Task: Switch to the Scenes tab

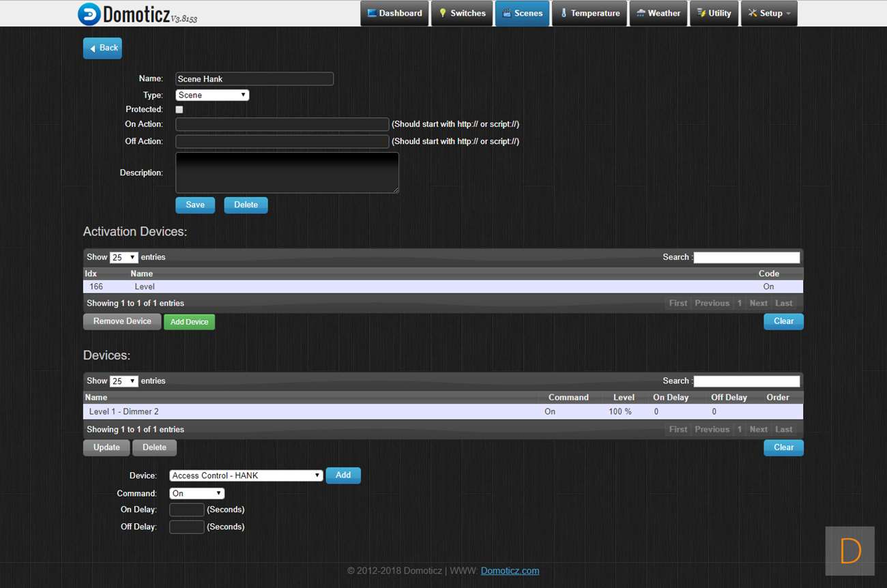Action: 522,14
